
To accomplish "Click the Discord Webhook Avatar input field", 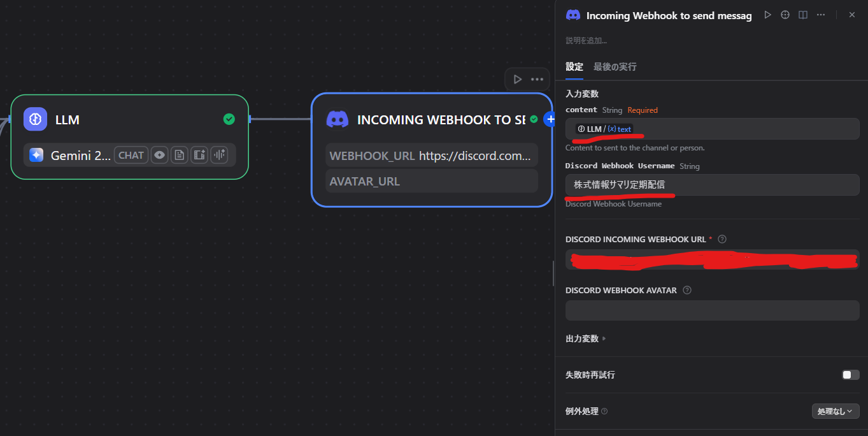I will point(713,310).
